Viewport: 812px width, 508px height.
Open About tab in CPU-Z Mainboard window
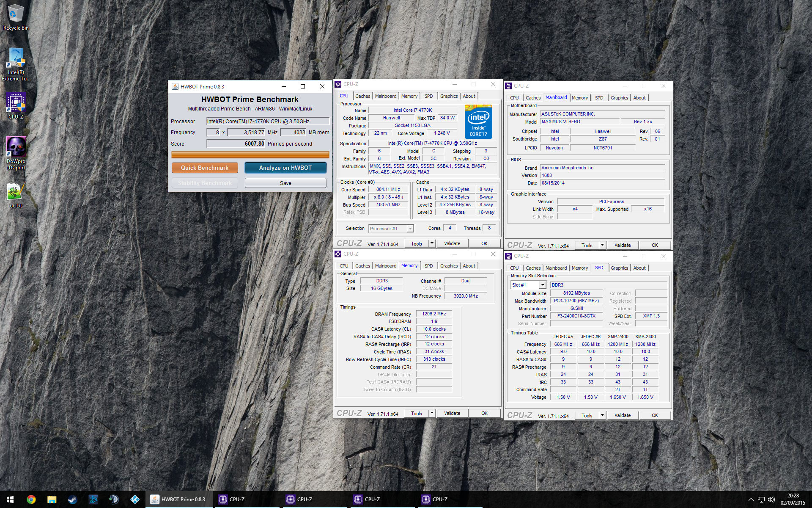coord(639,98)
